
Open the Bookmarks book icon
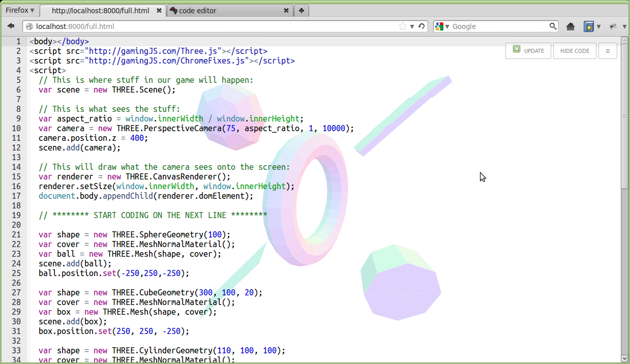click(x=589, y=26)
